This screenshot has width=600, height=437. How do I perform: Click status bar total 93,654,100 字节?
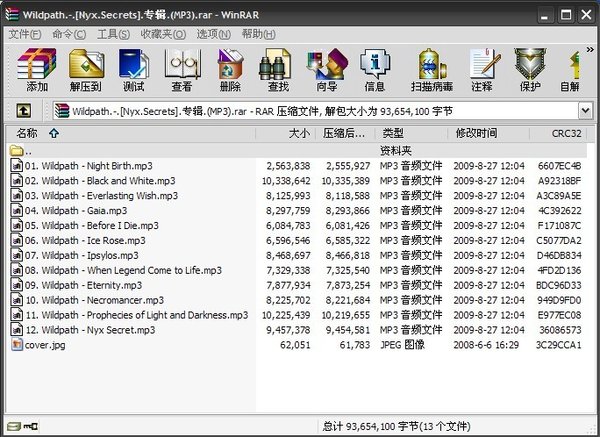click(x=396, y=426)
